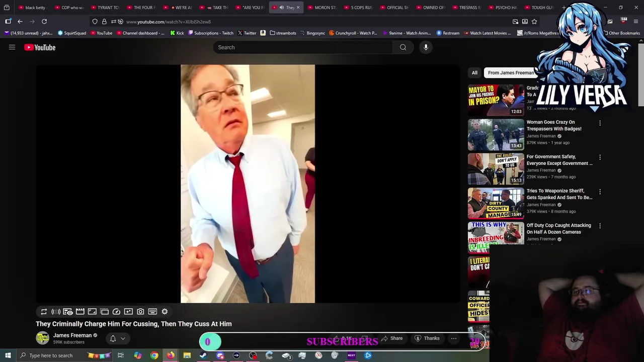Go to YouTube home via logo
This screenshot has height=362, width=644.
click(x=40, y=47)
